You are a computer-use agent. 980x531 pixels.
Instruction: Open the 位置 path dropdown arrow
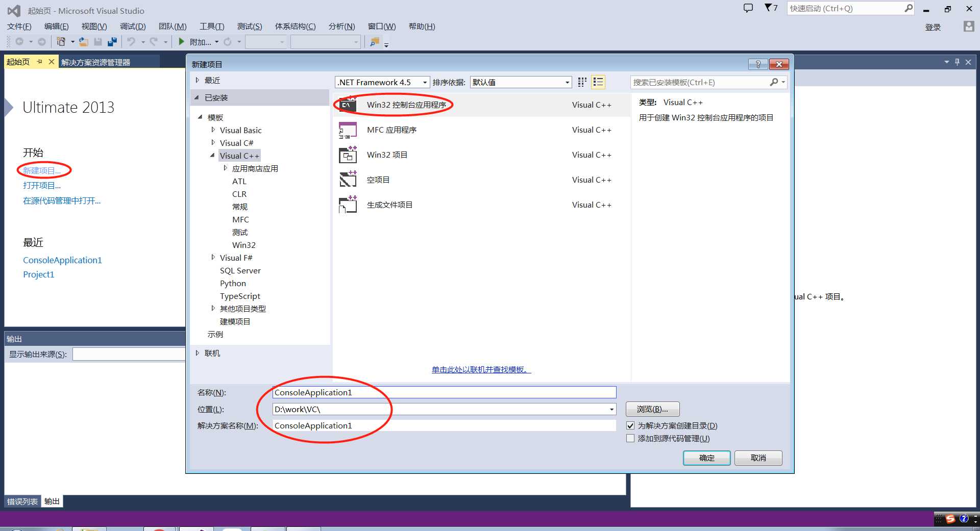pyautogui.click(x=611, y=409)
